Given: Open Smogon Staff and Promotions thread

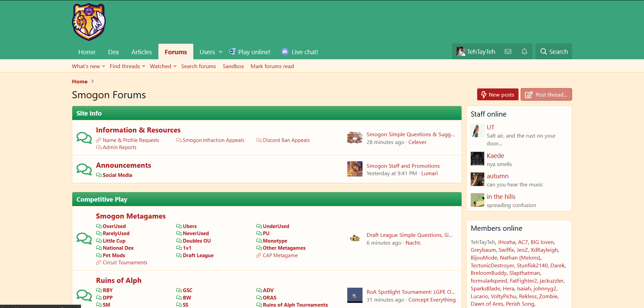Looking at the screenshot, I should 403,166.
